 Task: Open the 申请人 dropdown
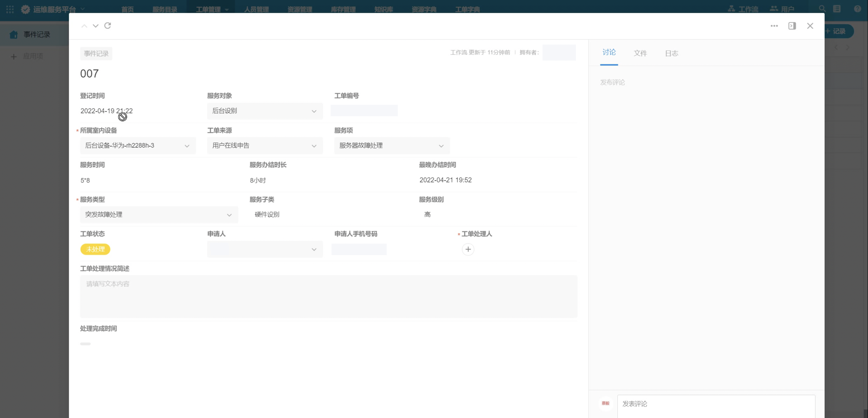[265, 249]
